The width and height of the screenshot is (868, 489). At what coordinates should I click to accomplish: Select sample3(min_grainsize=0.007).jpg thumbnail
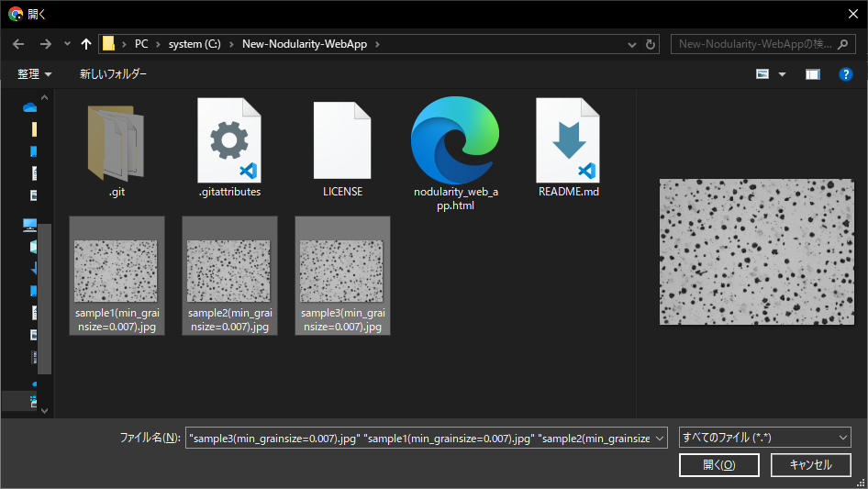(342, 276)
